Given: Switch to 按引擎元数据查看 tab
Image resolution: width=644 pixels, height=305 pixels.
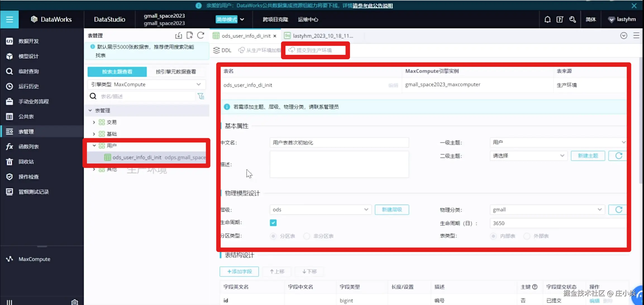Looking at the screenshot, I should pos(176,72).
